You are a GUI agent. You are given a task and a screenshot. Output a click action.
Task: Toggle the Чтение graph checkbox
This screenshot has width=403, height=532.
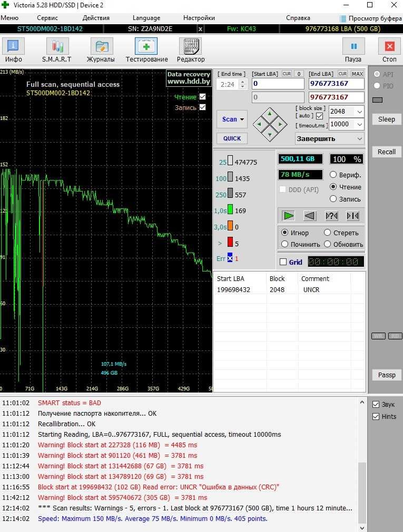click(202, 97)
